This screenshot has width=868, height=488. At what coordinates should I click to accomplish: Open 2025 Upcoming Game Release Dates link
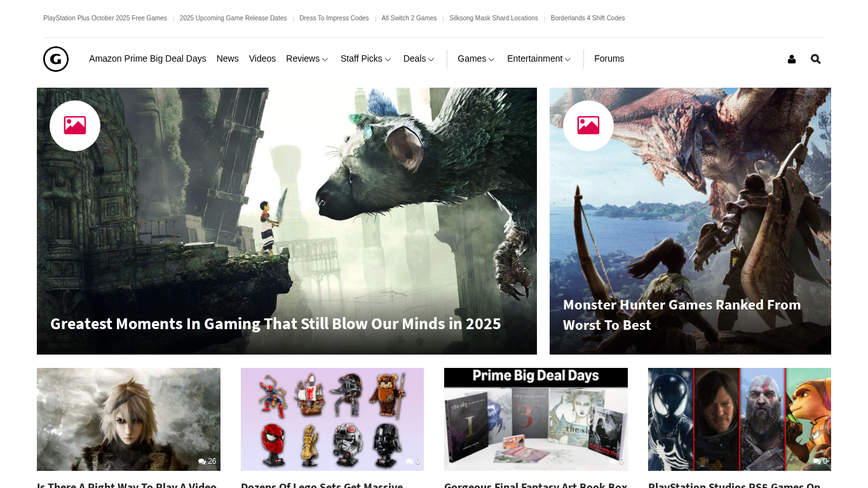[x=233, y=18]
